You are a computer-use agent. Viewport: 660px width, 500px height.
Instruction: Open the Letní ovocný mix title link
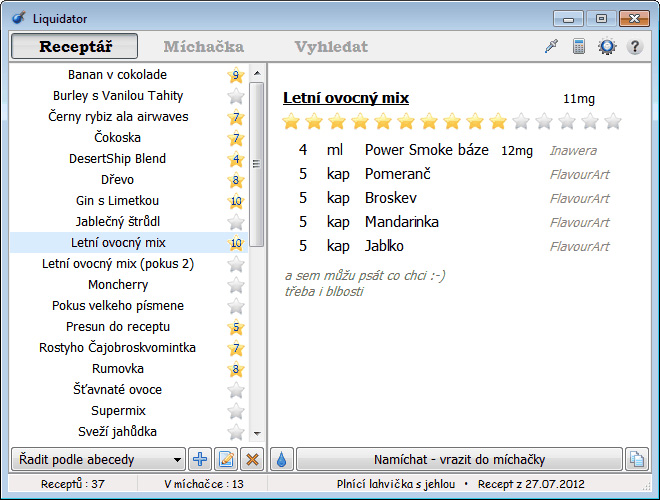click(x=346, y=98)
